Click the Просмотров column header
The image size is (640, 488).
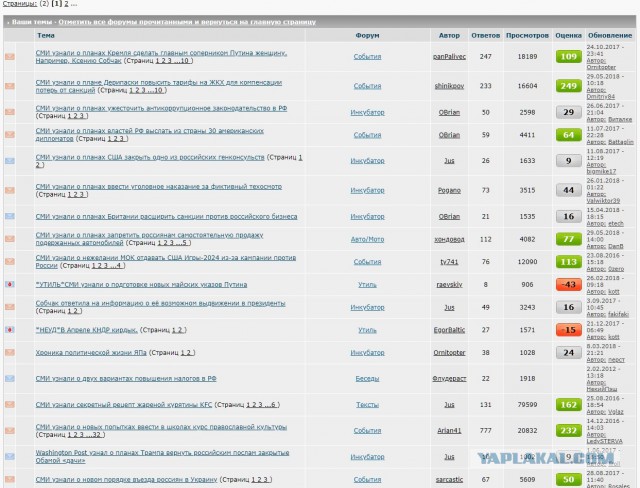527,35
